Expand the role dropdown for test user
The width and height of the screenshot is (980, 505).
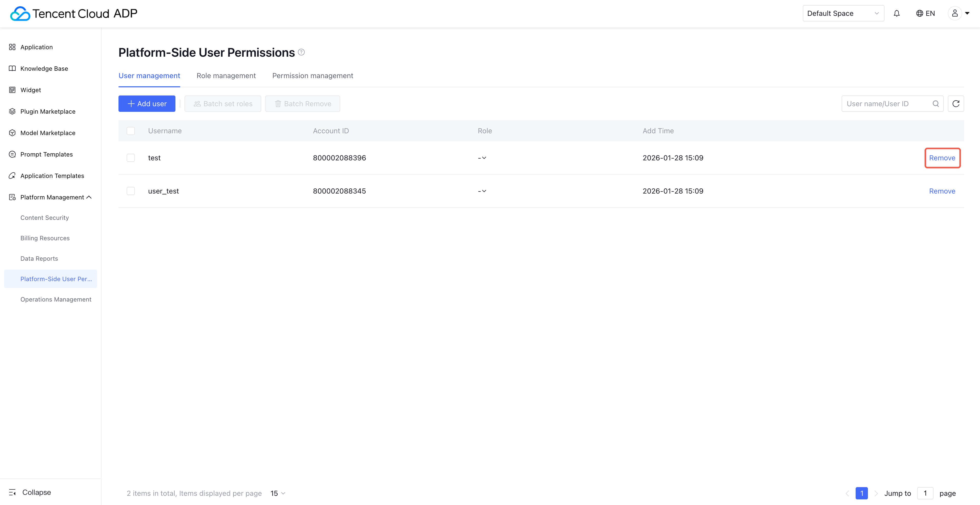click(482, 158)
